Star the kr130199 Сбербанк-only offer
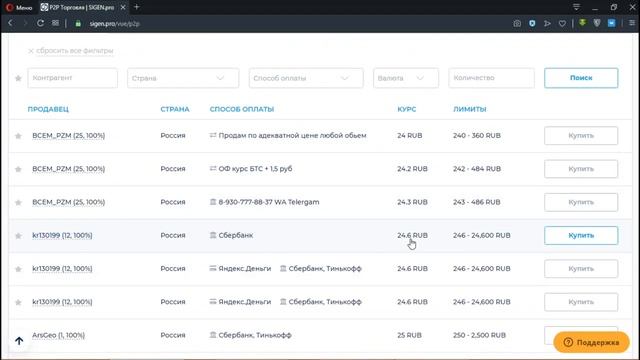Viewport: 640px width, 360px height. 18,236
